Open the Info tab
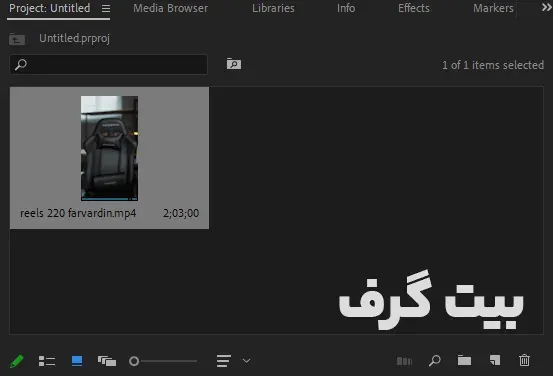This screenshot has width=553, height=376. (346, 8)
